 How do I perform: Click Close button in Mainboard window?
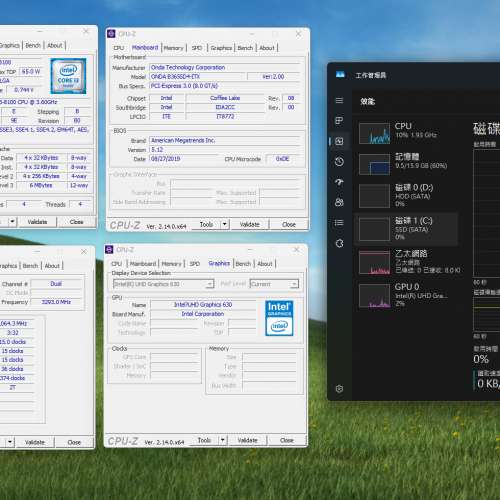click(x=289, y=224)
